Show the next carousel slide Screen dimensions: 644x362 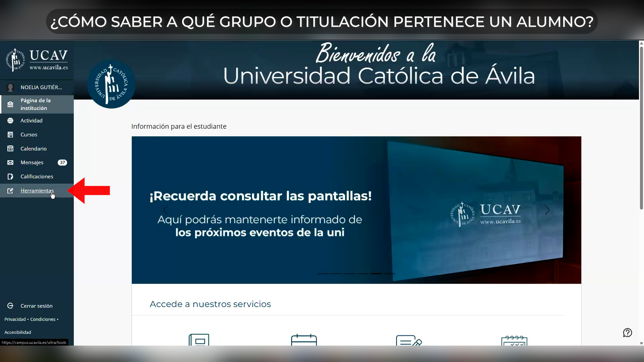pos(547,210)
